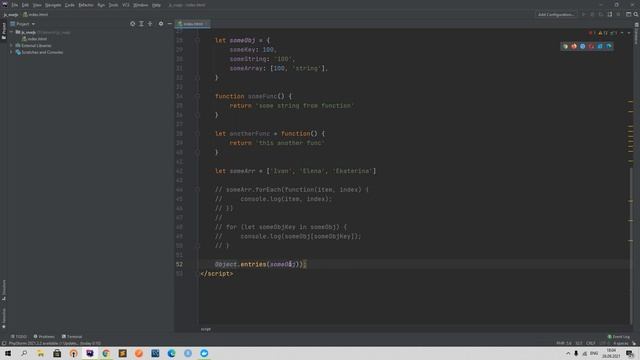Toggle the Project tool window side tab
The width and height of the screenshot is (640, 360).
pyautogui.click(x=4, y=31)
